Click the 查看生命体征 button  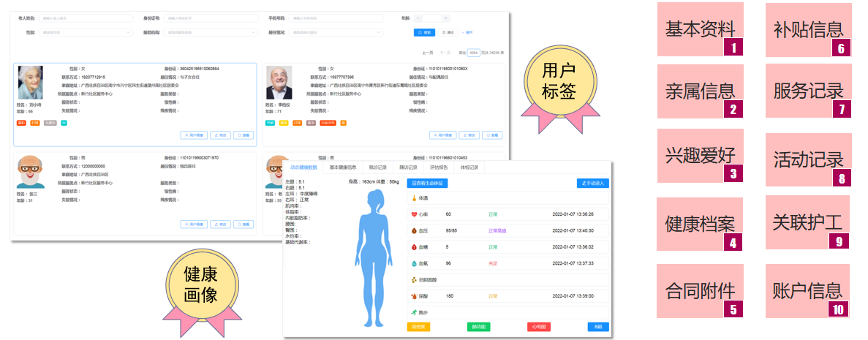(427, 184)
